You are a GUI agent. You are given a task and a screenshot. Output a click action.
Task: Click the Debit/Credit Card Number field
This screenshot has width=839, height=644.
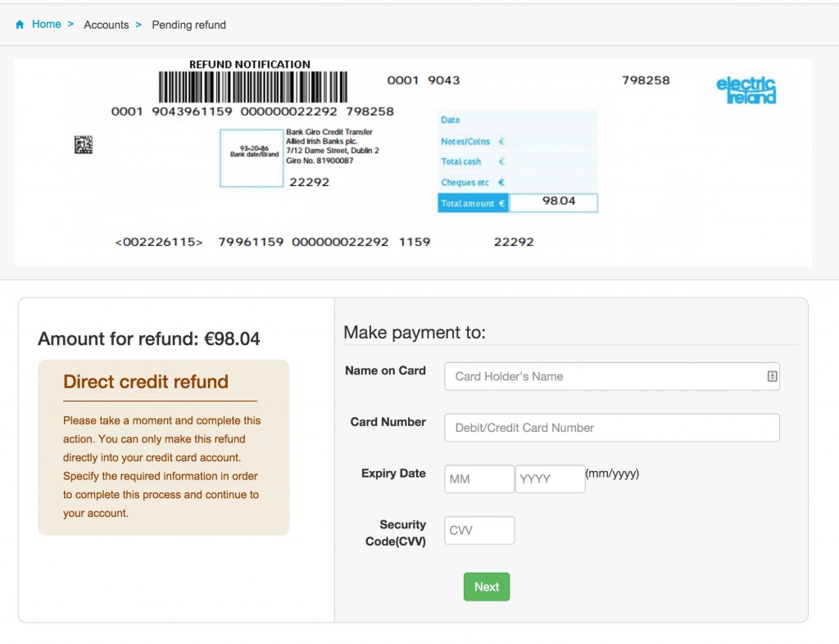[x=610, y=427]
